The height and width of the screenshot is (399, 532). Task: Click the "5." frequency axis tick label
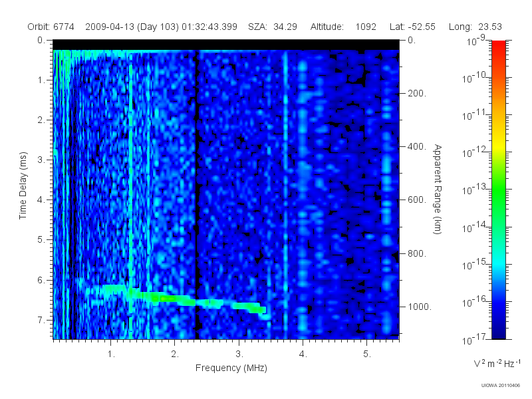[367, 354]
